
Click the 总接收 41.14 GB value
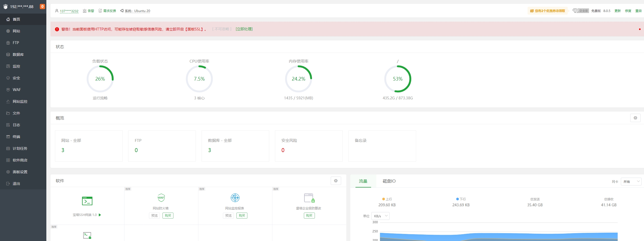coord(609,205)
